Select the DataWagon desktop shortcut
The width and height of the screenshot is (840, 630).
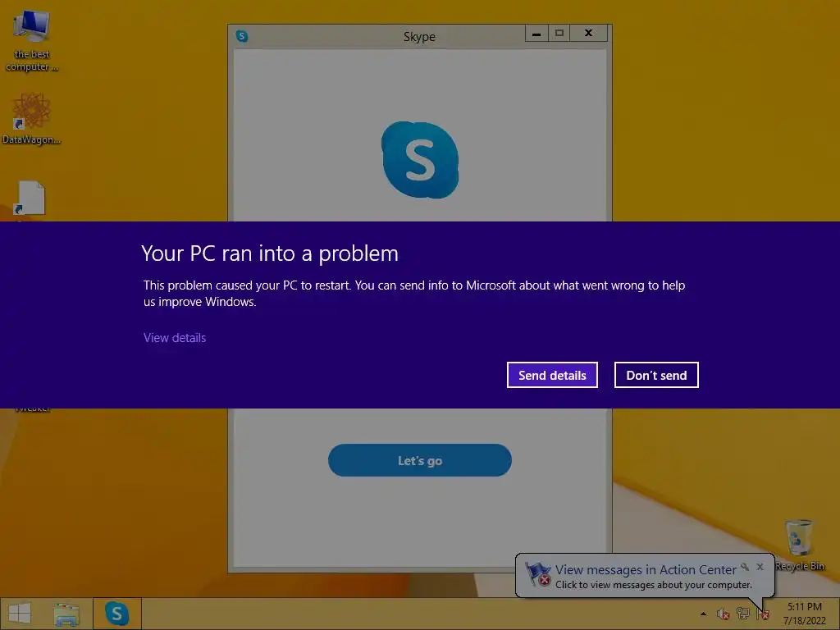[32, 118]
